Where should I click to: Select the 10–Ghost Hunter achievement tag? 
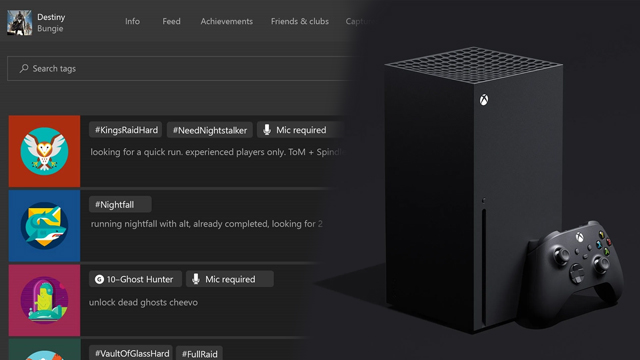click(x=135, y=279)
